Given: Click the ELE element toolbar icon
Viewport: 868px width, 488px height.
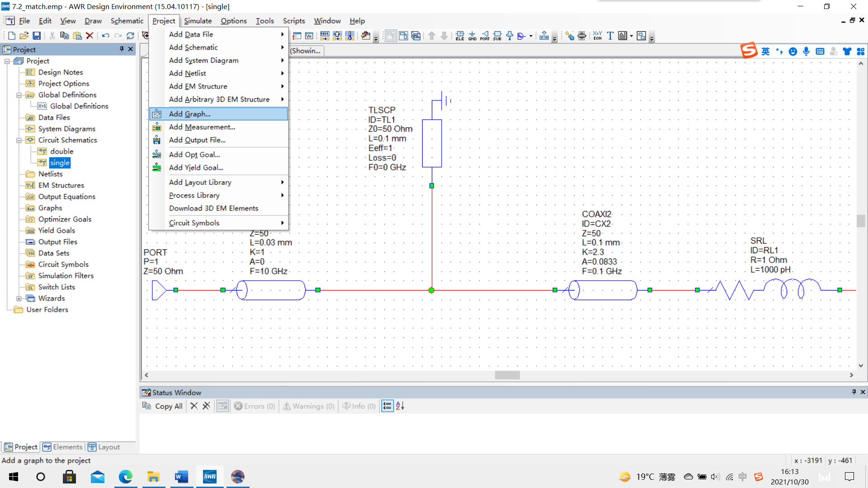Looking at the screenshot, I should [x=460, y=36].
